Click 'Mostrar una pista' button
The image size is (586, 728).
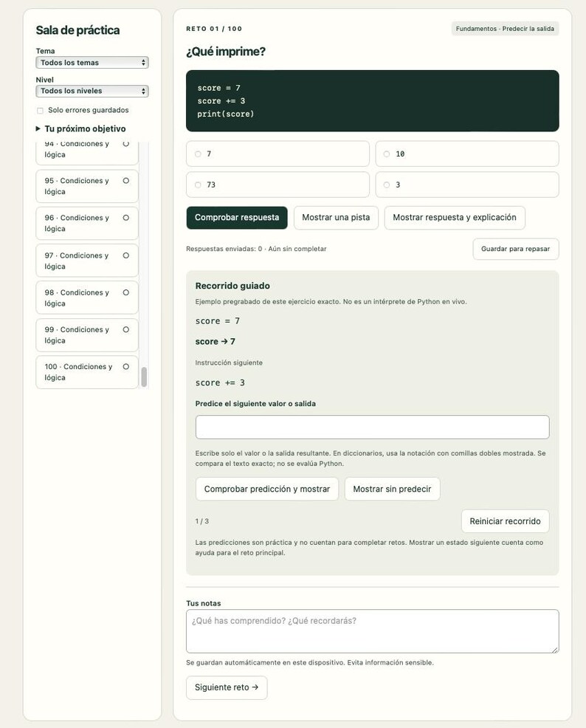tap(336, 218)
